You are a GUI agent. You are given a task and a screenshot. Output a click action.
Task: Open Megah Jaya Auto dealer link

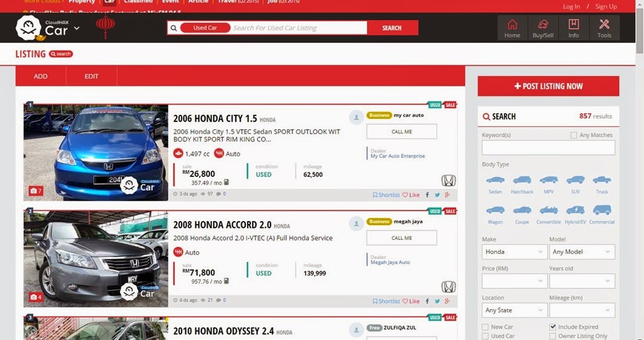click(390, 263)
